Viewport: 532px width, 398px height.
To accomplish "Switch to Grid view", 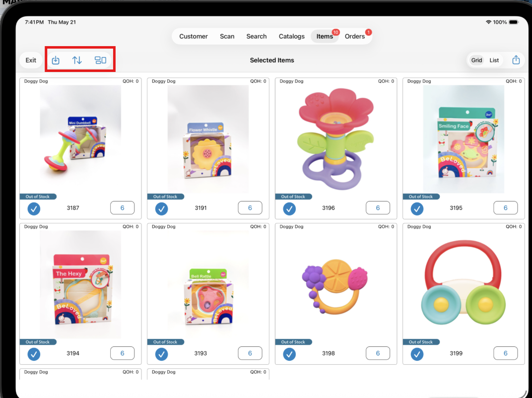I will (x=476, y=60).
